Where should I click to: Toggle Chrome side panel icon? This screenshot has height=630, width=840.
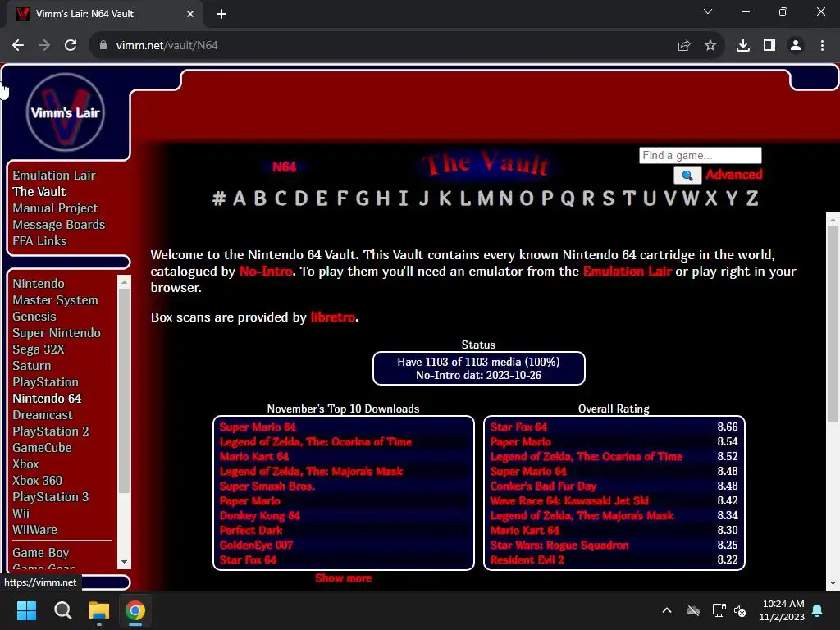pyautogui.click(x=769, y=46)
